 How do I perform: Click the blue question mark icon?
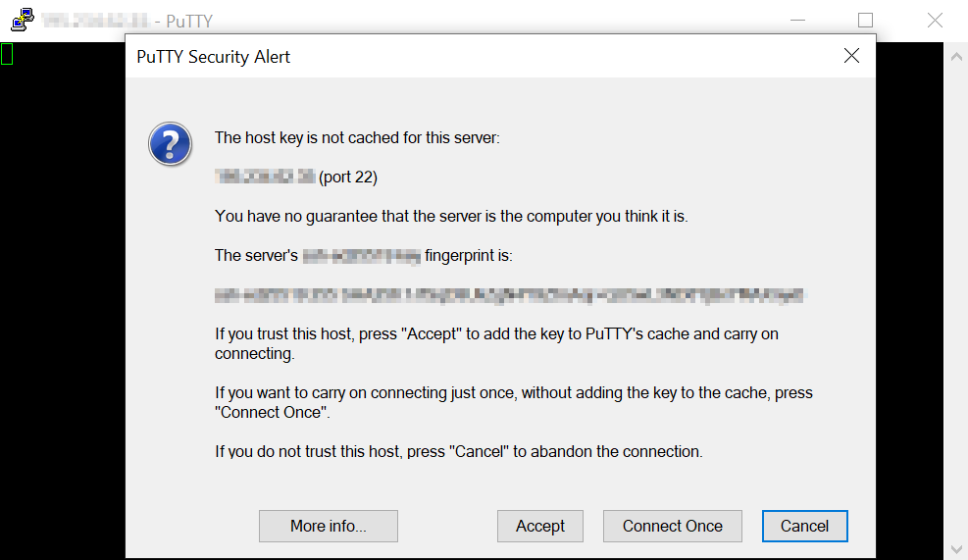point(170,144)
